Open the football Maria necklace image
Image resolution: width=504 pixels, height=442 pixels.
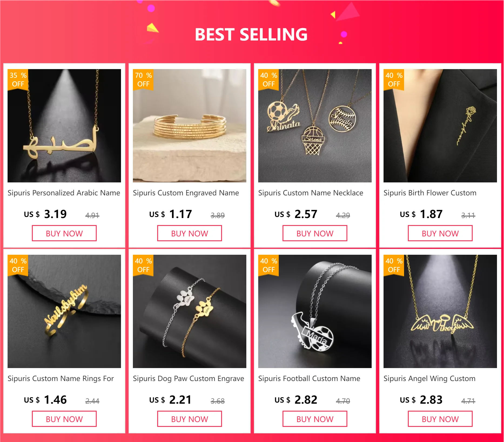[315, 311]
